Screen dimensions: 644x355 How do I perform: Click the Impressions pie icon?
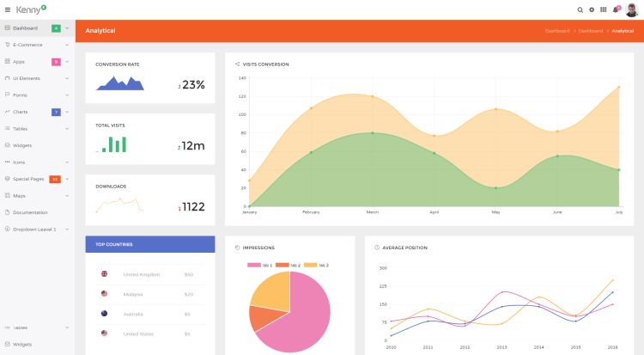[237, 248]
